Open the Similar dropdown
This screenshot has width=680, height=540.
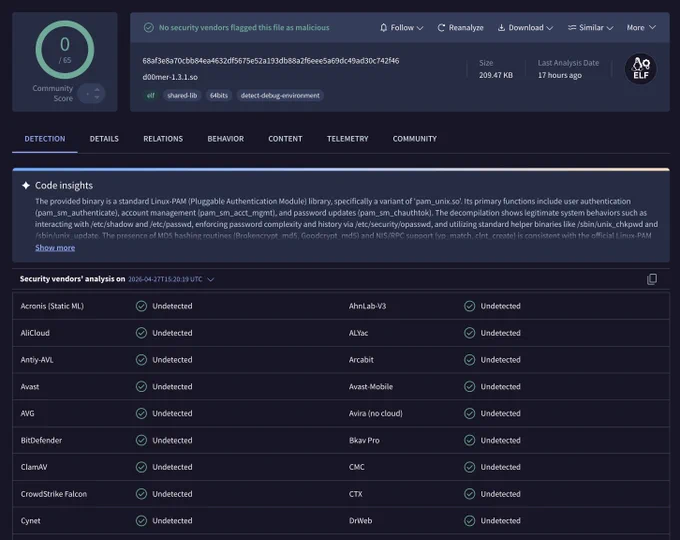pos(590,28)
